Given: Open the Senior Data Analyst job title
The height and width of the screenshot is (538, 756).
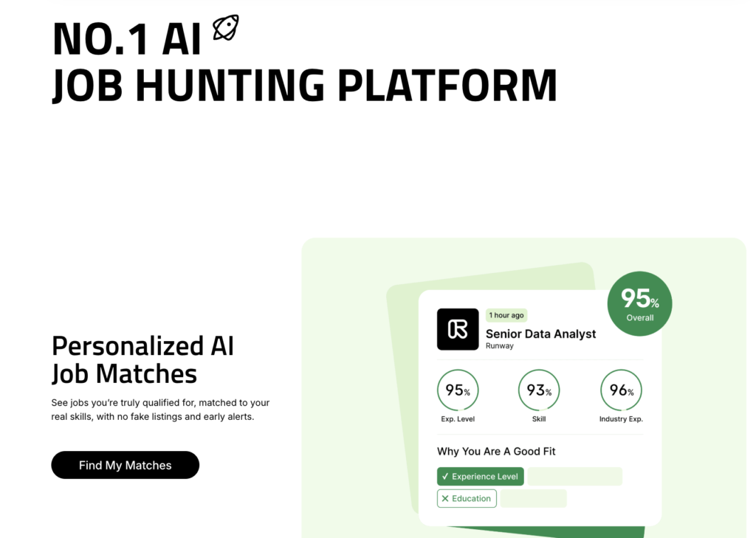Looking at the screenshot, I should coord(540,334).
